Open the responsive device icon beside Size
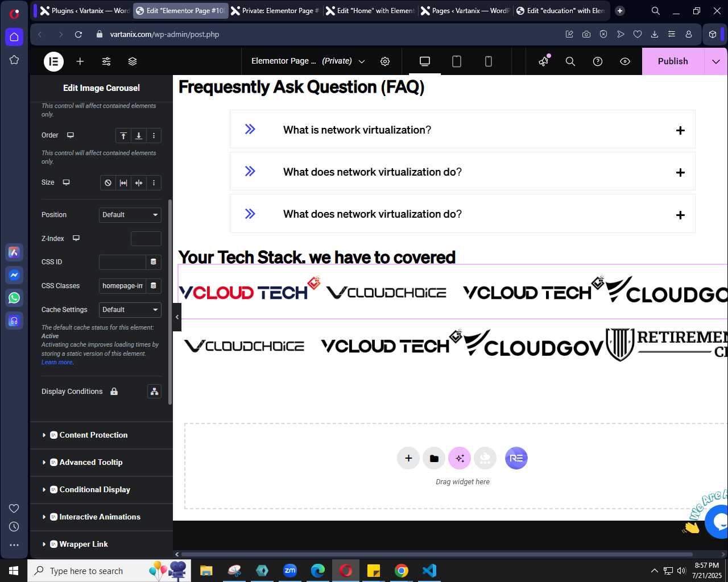 pyautogui.click(x=66, y=182)
